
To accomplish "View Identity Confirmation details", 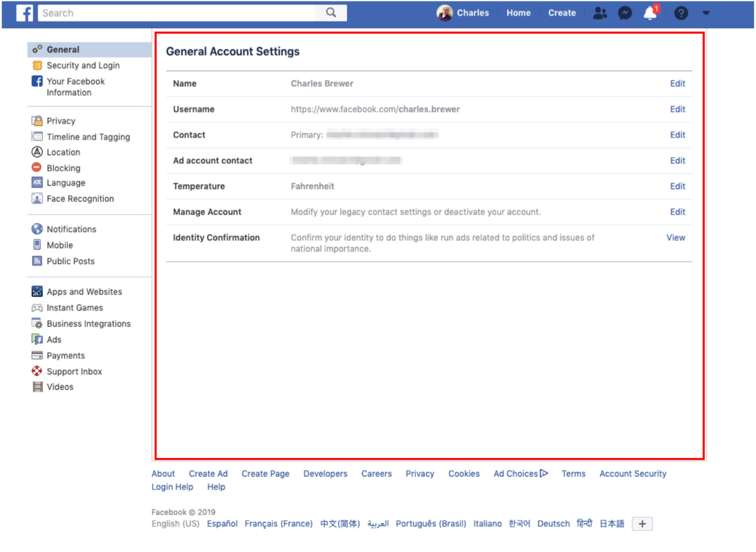I will tap(676, 238).
